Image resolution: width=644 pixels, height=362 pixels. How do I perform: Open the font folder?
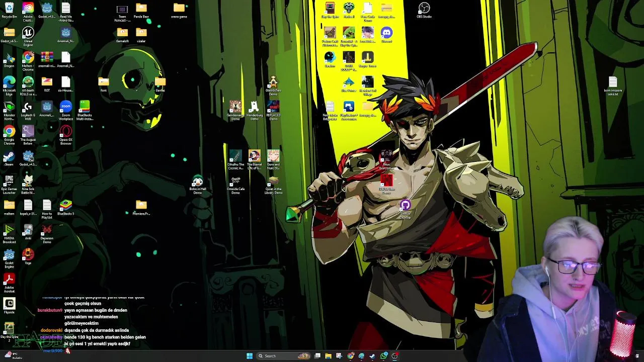coord(104,84)
